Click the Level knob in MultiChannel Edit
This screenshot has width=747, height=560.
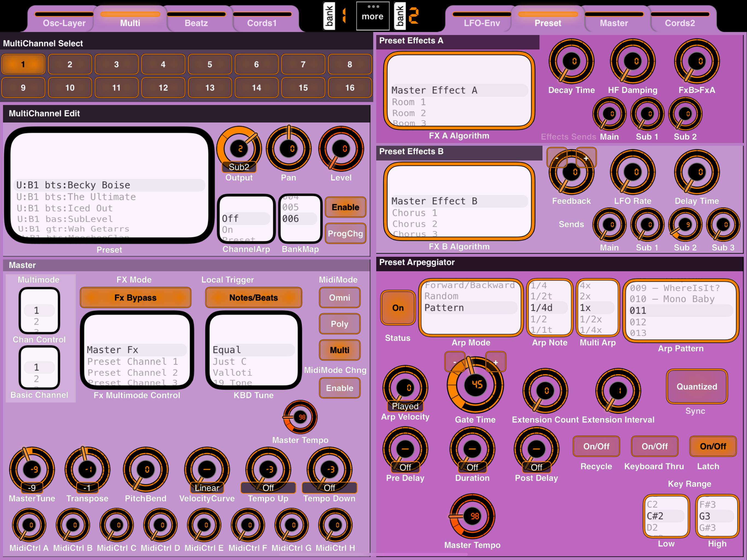click(341, 148)
